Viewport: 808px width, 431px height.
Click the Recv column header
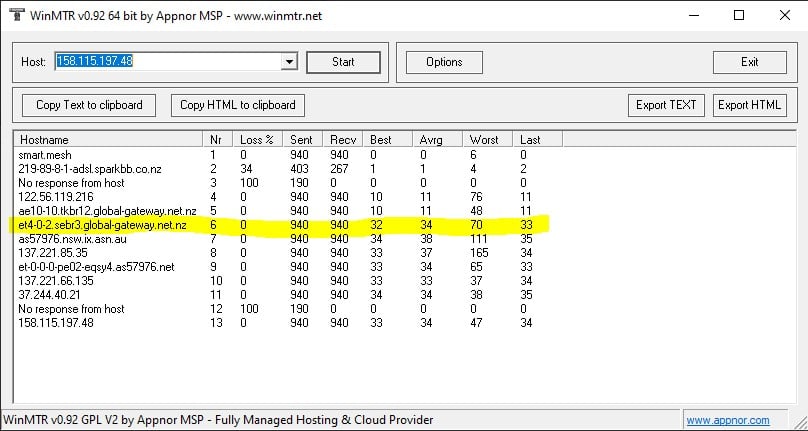click(343, 140)
